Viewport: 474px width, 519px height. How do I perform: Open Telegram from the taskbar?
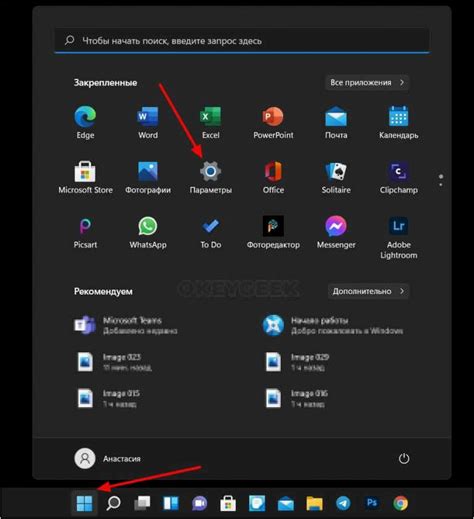point(343,503)
